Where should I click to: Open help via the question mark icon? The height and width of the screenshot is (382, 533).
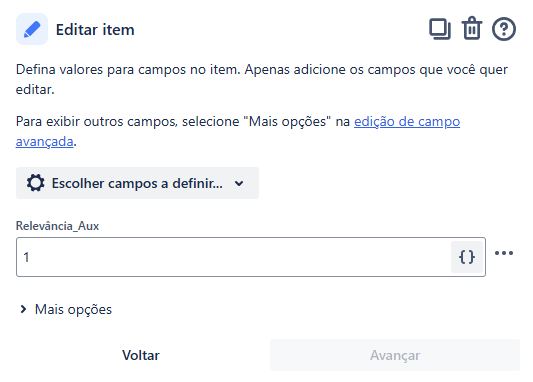[504, 29]
